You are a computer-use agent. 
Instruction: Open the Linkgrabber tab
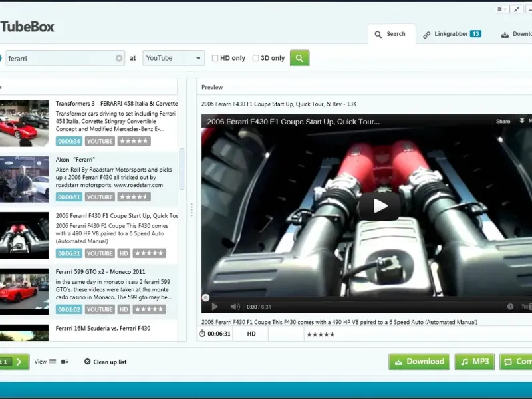(x=452, y=34)
